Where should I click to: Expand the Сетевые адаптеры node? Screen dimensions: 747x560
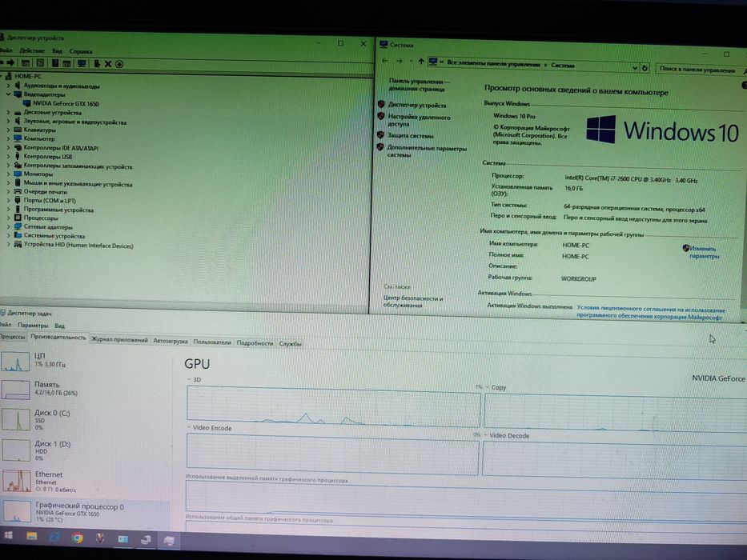[8, 226]
